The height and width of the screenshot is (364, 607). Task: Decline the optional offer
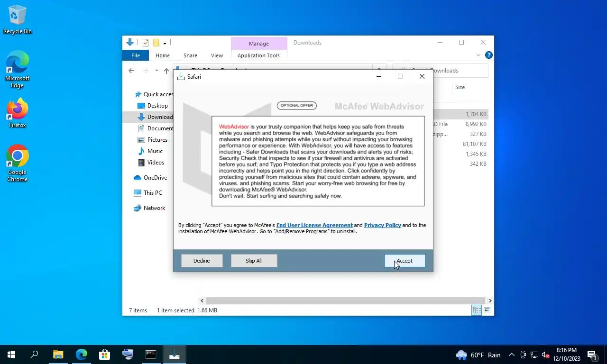[202, 261]
